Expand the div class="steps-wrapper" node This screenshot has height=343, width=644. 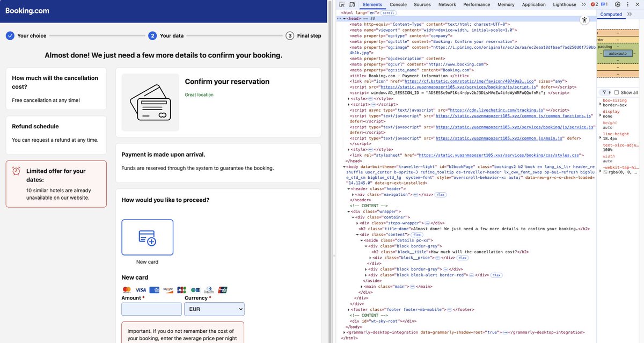[x=358, y=223]
